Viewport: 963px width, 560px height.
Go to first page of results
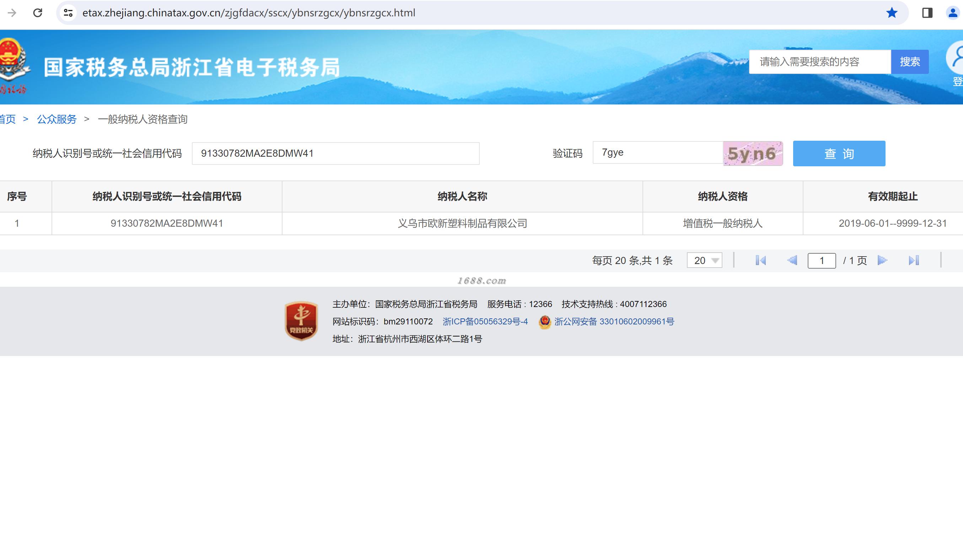(760, 260)
